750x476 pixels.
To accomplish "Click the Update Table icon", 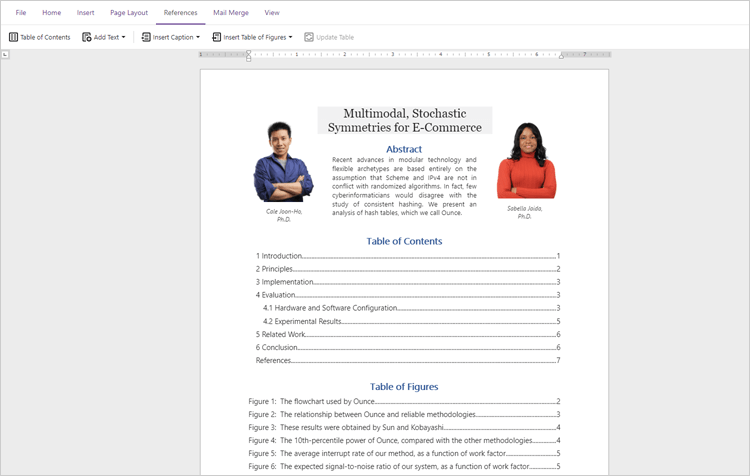I will (x=309, y=37).
